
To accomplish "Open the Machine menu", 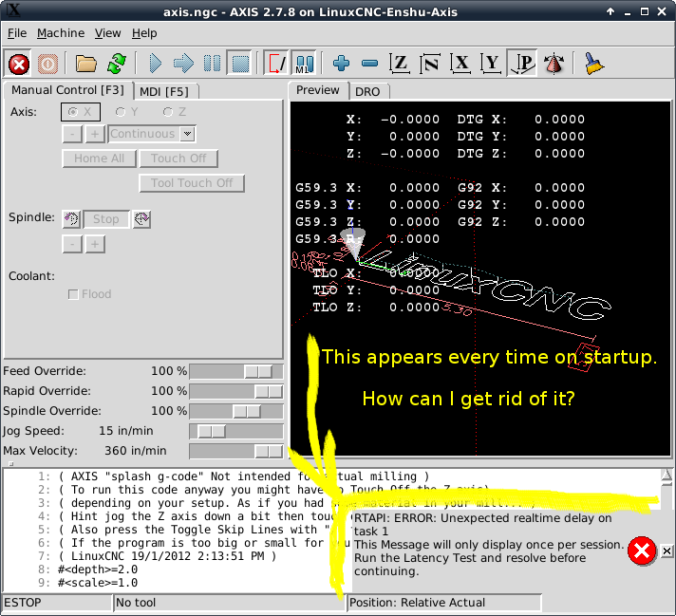I will [x=61, y=33].
